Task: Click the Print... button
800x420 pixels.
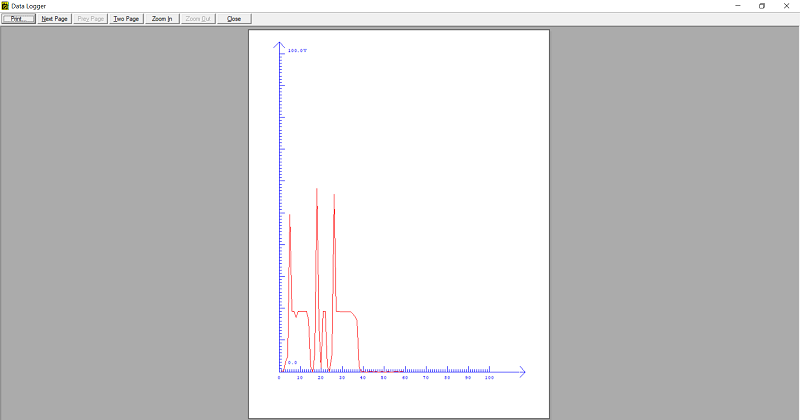Action: [18, 19]
